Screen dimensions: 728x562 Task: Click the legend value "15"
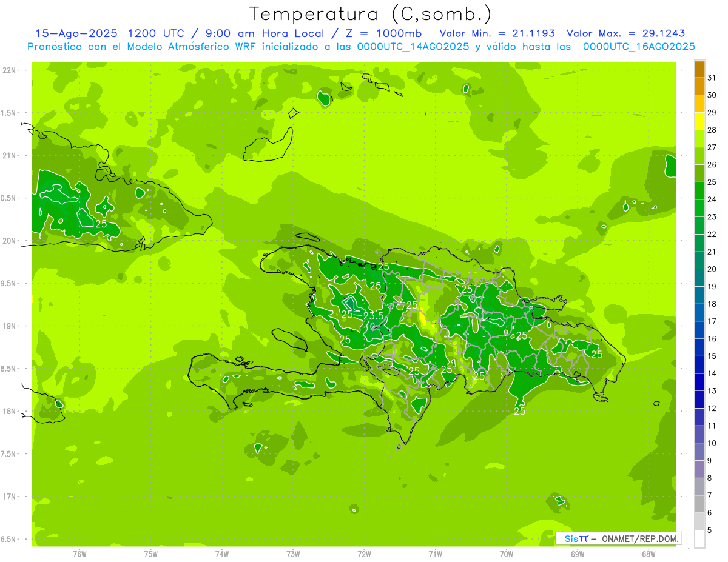(712, 356)
